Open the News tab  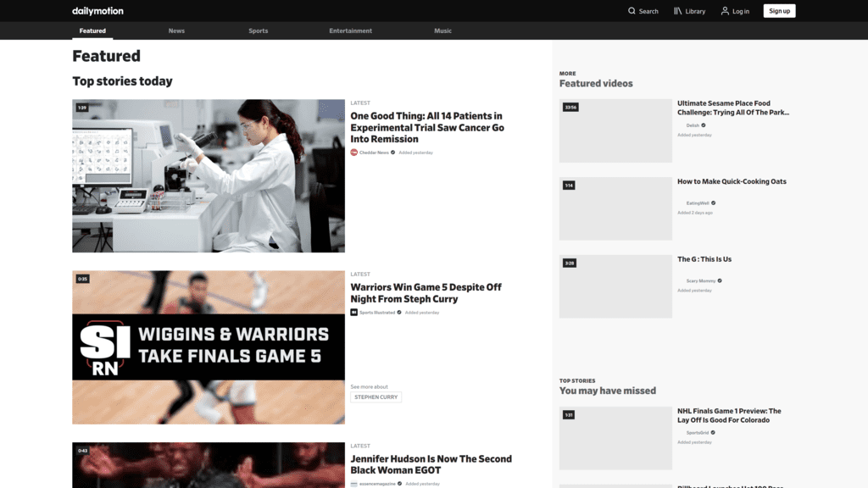pos(176,31)
